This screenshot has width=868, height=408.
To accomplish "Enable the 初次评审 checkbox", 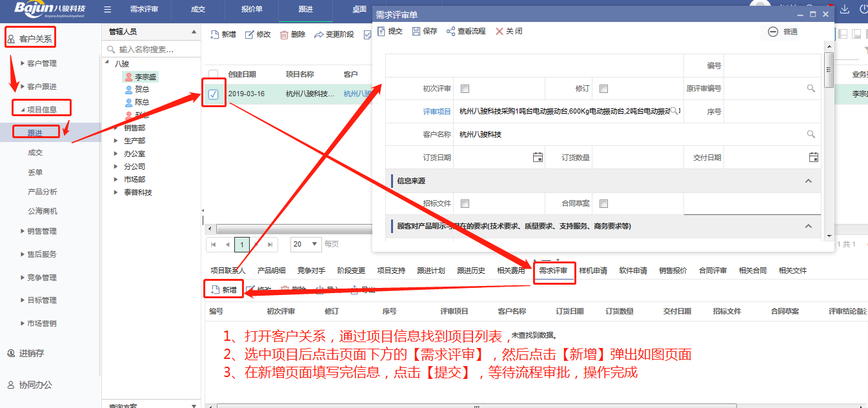I will click(465, 89).
